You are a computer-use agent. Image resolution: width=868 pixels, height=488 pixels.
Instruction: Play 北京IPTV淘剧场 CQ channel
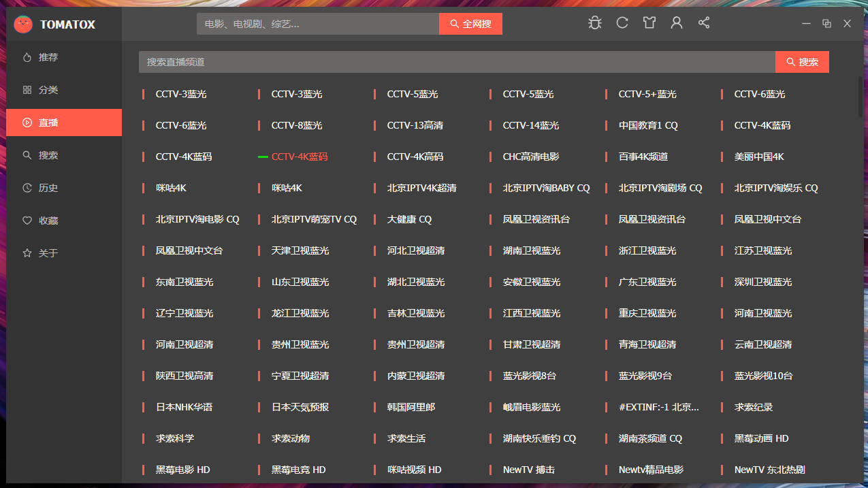tap(660, 188)
